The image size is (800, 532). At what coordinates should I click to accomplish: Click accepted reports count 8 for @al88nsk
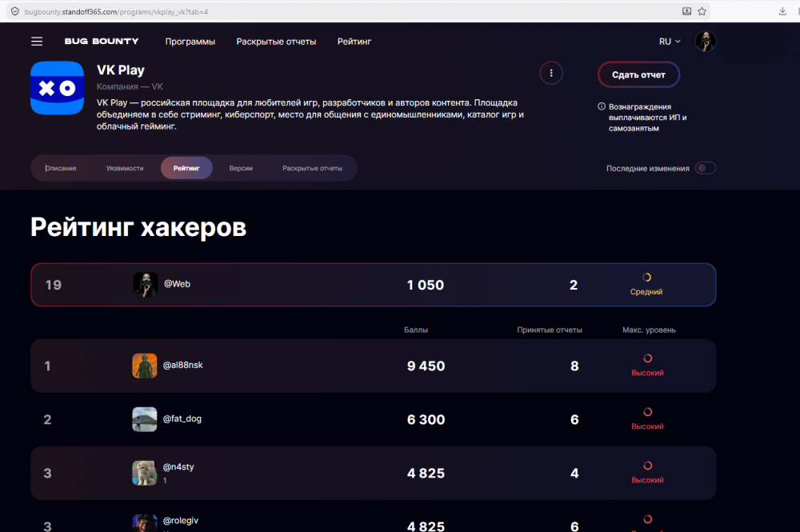tap(574, 366)
